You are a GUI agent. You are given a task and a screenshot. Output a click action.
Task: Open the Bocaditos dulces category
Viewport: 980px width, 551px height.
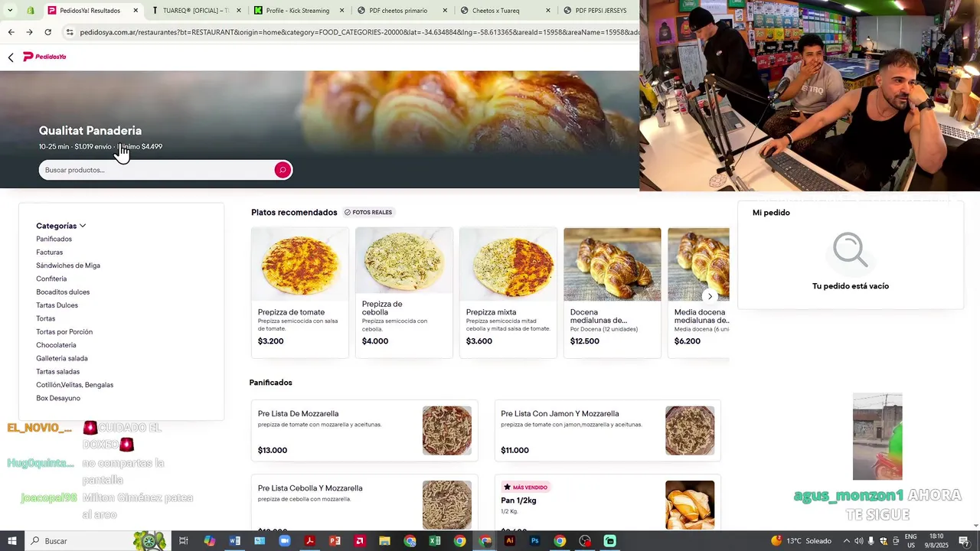pyautogui.click(x=63, y=292)
